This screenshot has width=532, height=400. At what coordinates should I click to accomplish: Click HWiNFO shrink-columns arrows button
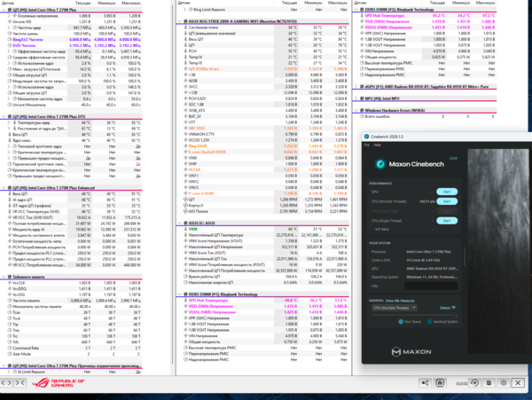click(20, 382)
